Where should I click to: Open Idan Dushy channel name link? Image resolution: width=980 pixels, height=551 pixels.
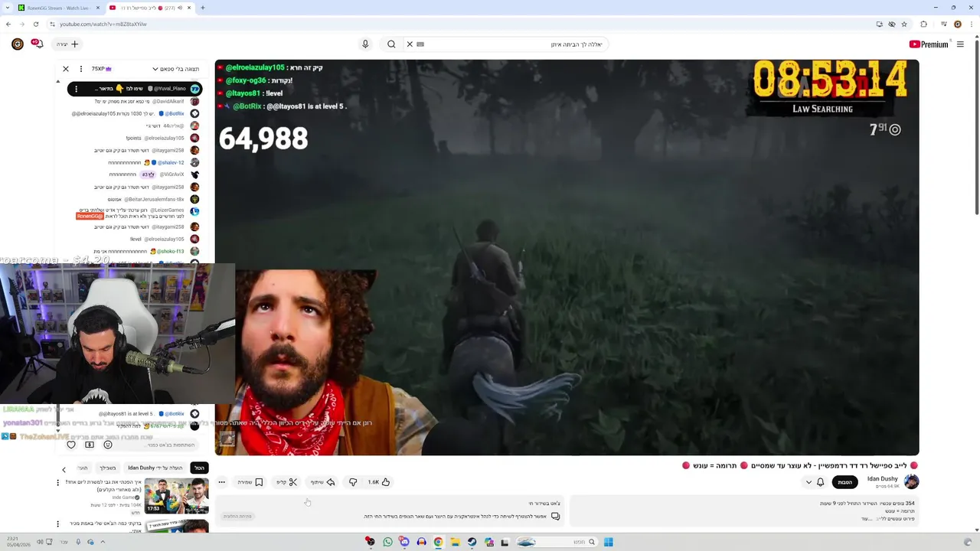pyautogui.click(x=882, y=479)
